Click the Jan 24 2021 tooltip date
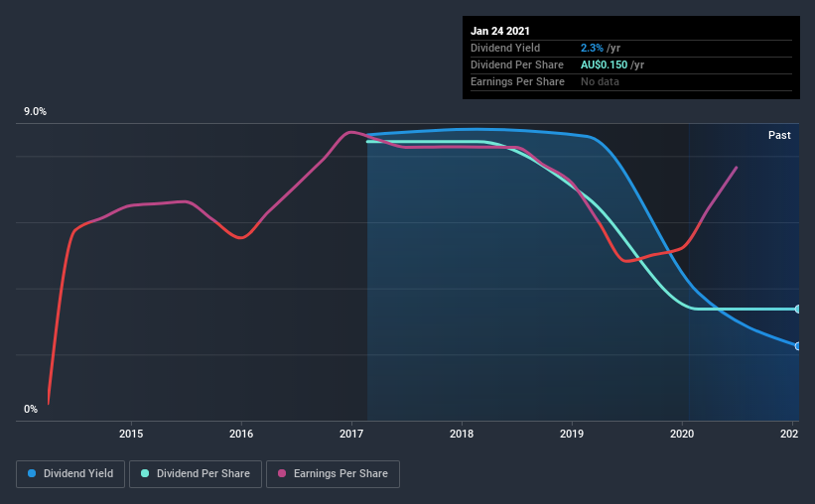 [x=500, y=31]
